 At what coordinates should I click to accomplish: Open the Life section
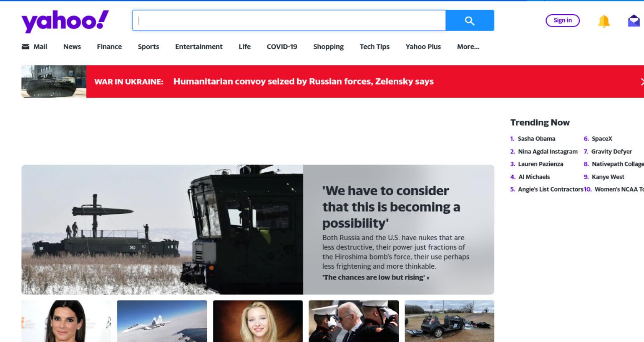point(244,47)
